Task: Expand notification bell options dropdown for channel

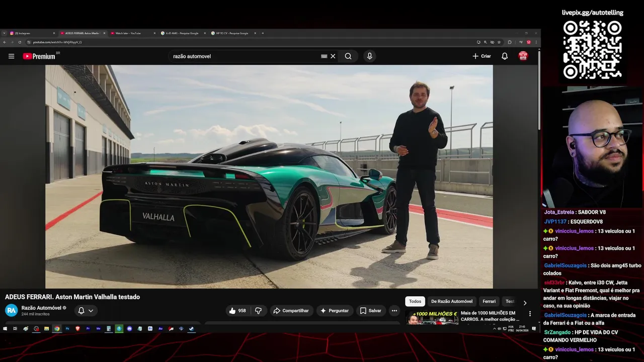Action: [91, 311]
